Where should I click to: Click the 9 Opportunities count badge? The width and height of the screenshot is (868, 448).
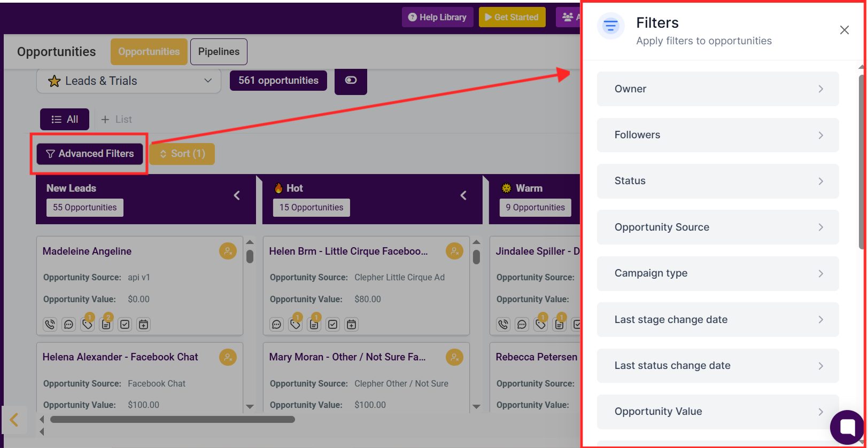(x=536, y=208)
